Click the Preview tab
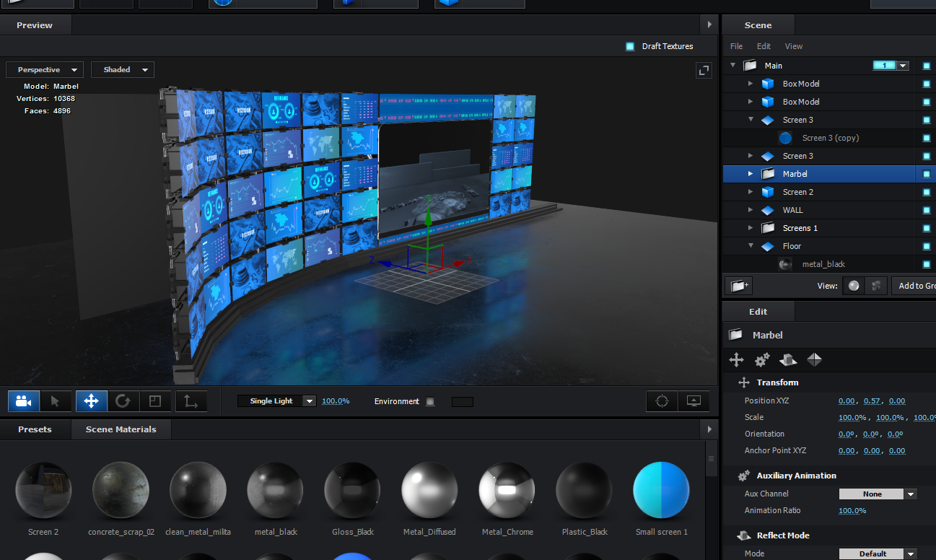The image size is (936, 560). pyautogui.click(x=35, y=25)
